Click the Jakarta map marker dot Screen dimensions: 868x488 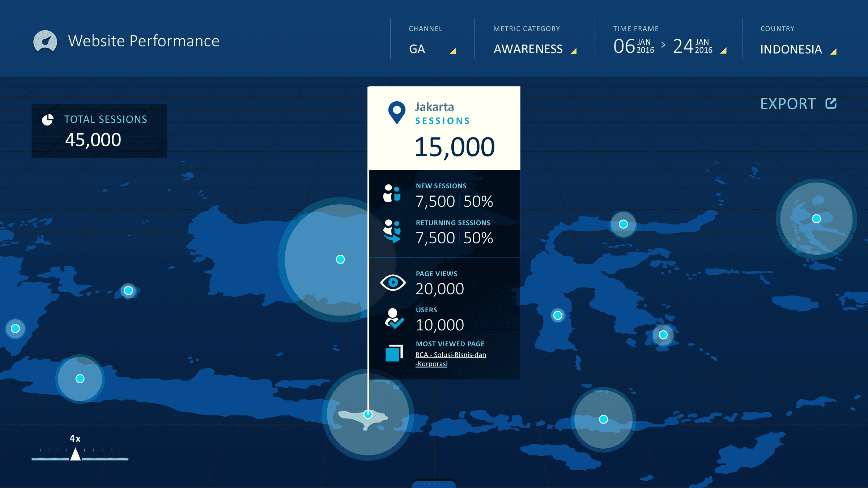tap(368, 414)
